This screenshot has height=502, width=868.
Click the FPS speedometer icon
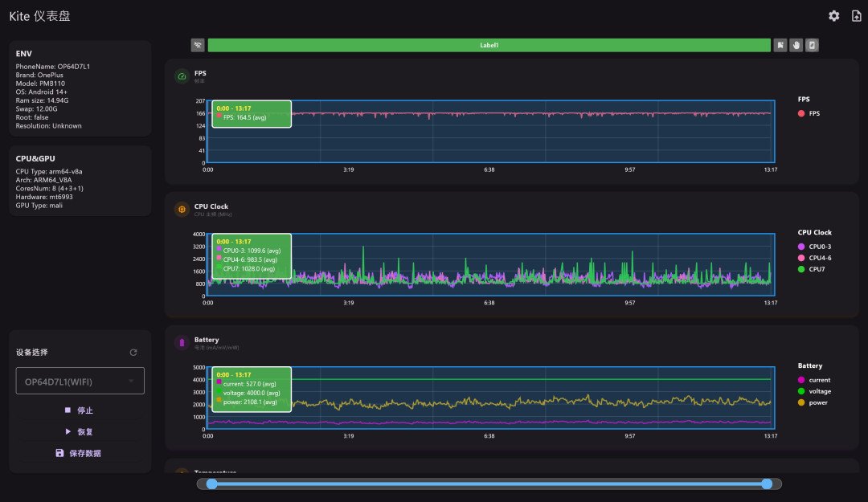(x=182, y=76)
